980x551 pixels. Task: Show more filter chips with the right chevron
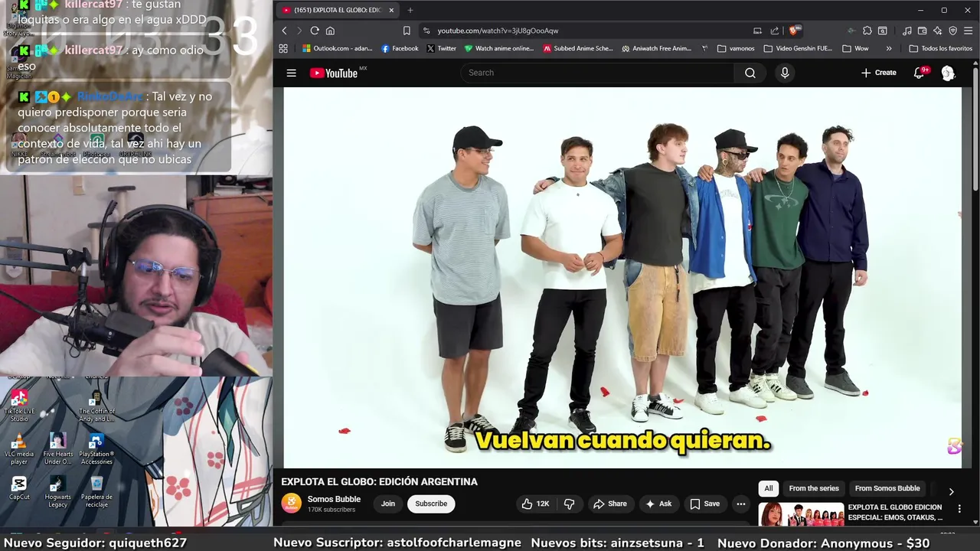tap(951, 491)
